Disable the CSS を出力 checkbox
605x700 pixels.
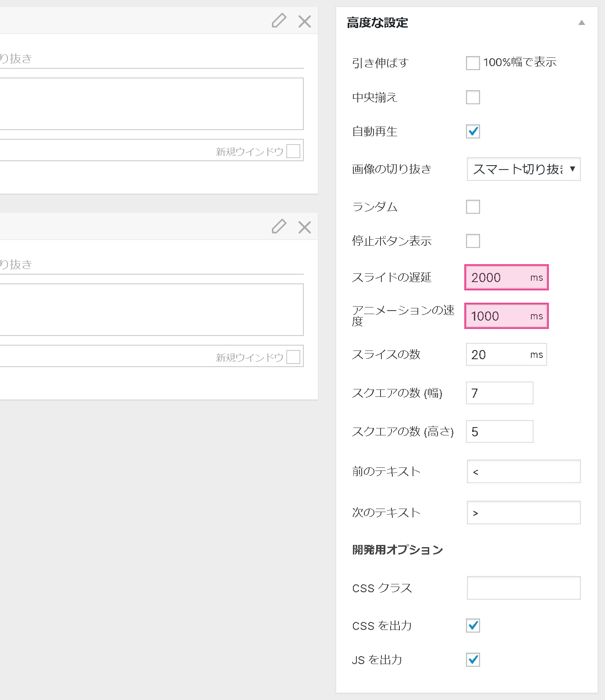(473, 626)
